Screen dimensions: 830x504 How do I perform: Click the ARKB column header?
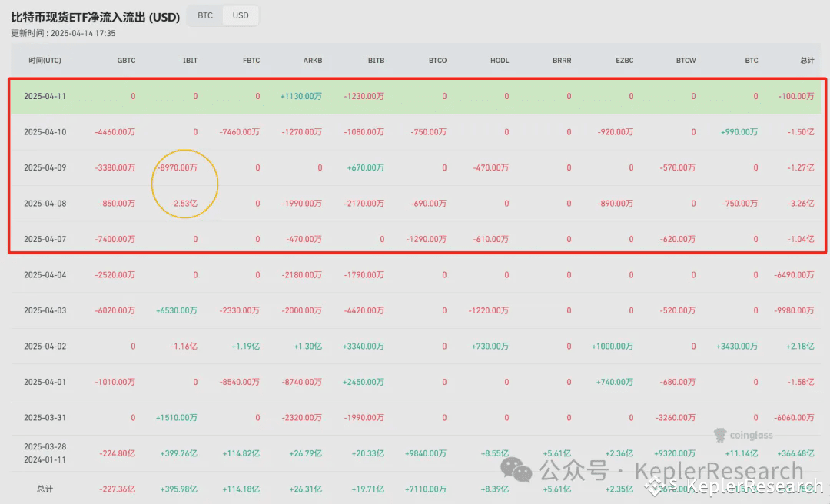[312, 61]
